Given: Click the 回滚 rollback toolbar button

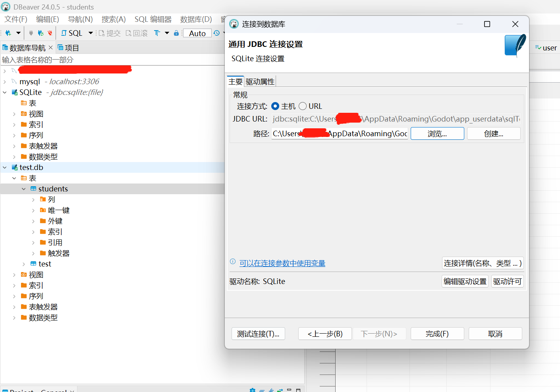Looking at the screenshot, I should coord(136,33).
